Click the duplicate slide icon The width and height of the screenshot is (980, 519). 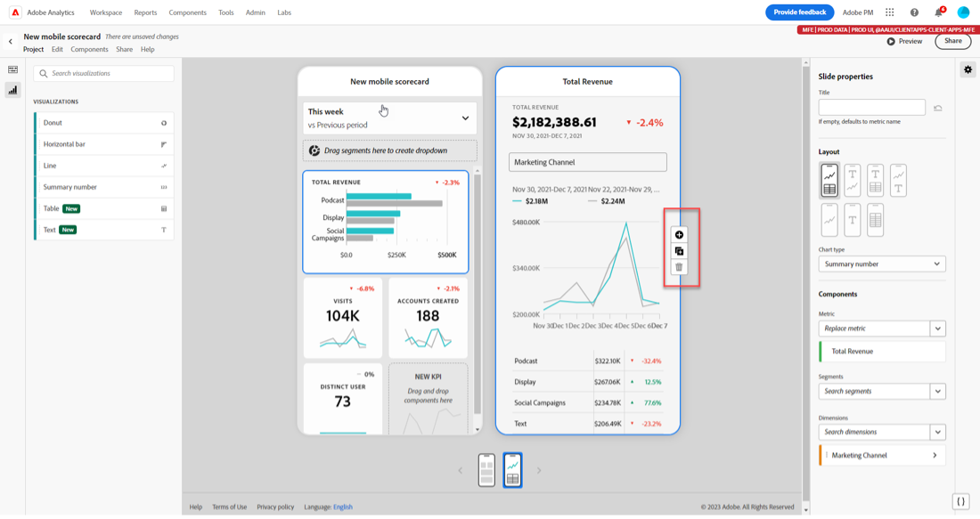coord(679,251)
